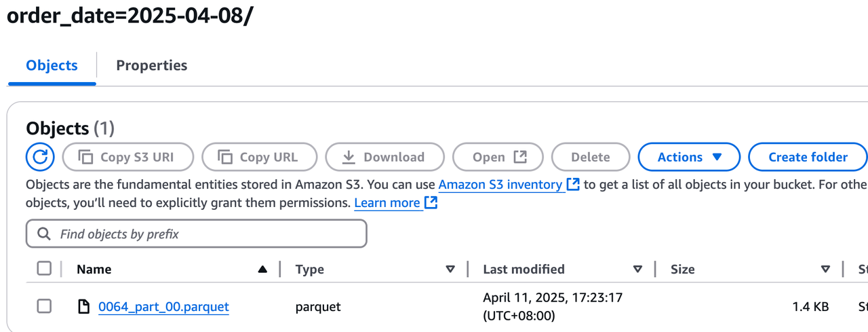Click the file icon next to 0064_part_00.parquet
Image resolution: width=868 pixels, height=332 pixels.
[x=84, y=307]
